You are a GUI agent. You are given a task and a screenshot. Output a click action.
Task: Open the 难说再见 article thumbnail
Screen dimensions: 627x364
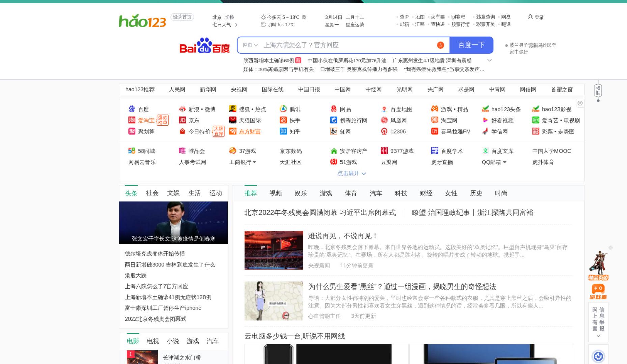(274, 250)
